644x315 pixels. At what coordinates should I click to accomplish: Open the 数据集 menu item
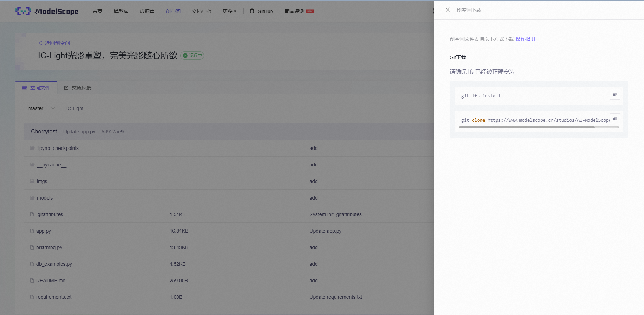pos(147,11)
